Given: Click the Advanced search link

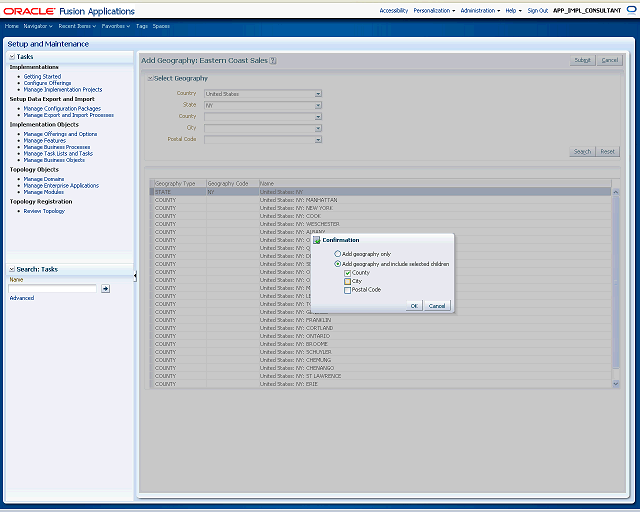Looking at the screenshot, I should 22,298.
